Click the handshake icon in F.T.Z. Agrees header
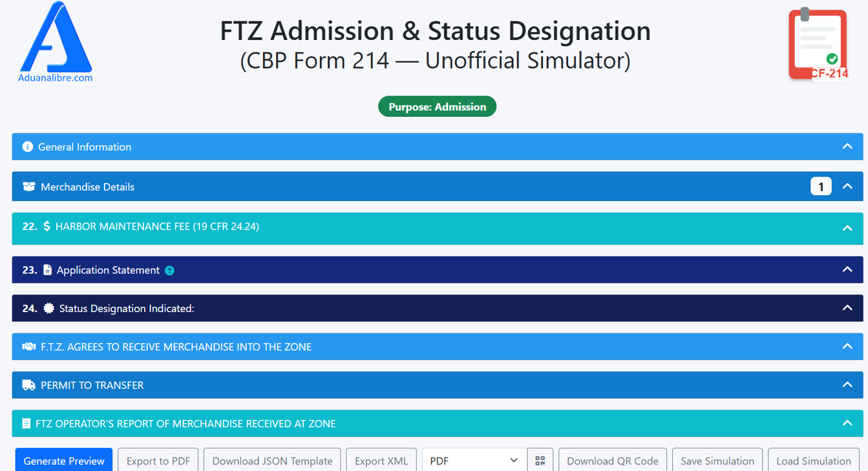The width and height of the screenshot is (868, 471). (28, 347)
